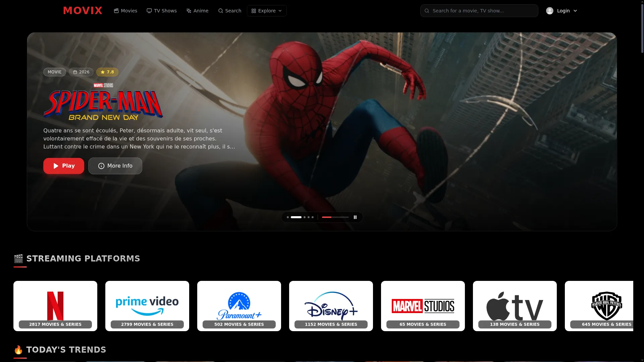The image size is (644, 362).
Task: Select the active second carousel indicator
Action: click(296, 217)
